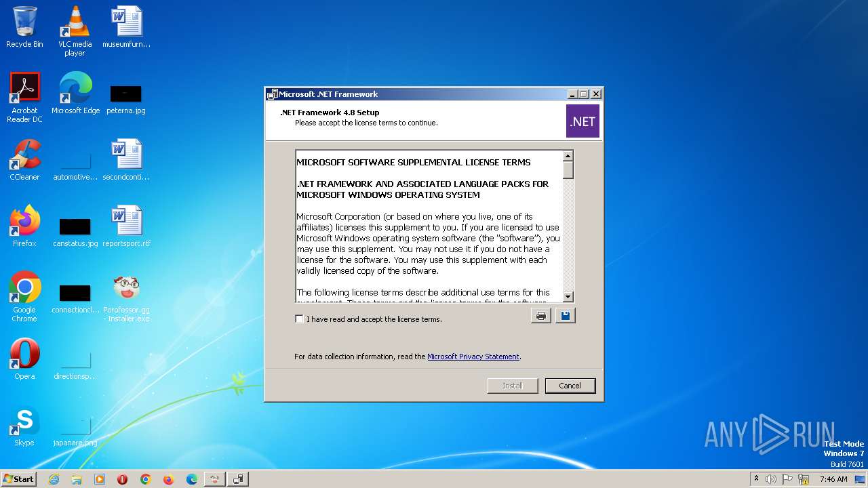Click the save license terms floppy icon

[x=565, y=316]
